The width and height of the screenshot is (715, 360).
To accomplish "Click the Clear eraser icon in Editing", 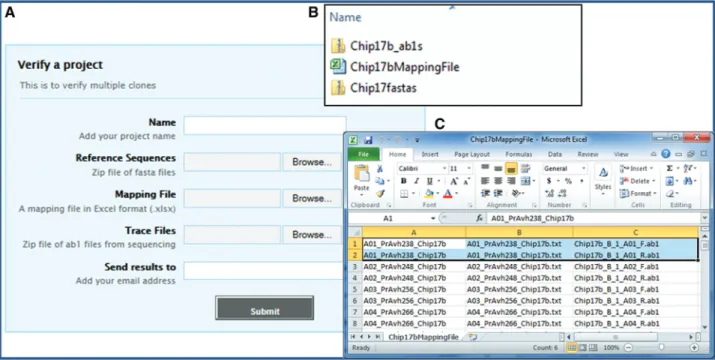I will click(x=669, y=194).
